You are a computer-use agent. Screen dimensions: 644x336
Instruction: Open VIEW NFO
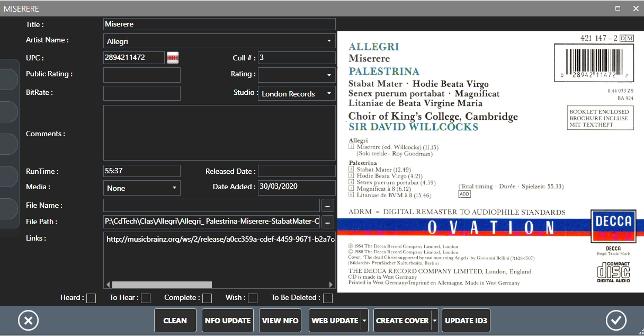[280, 321]
